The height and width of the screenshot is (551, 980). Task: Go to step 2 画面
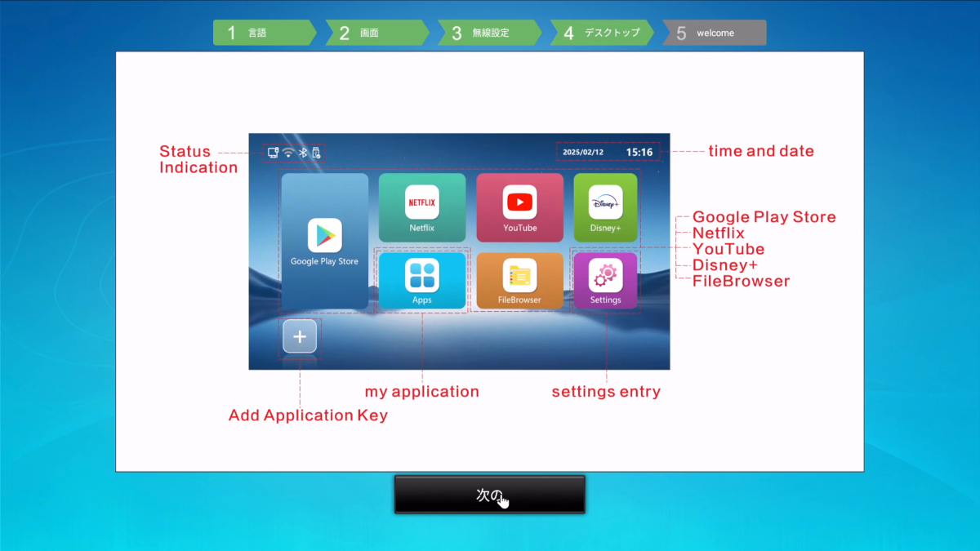376,33
